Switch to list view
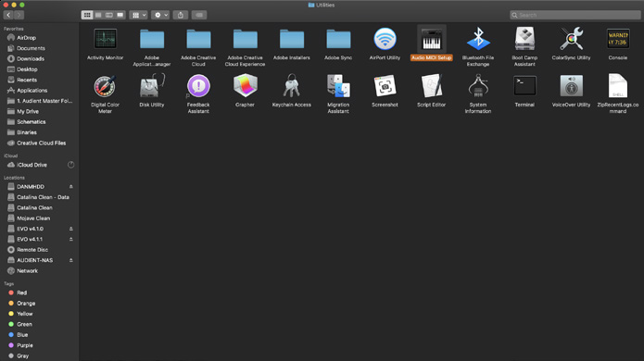This screenshot has height=361, width=644. click(x=98, y=15)
